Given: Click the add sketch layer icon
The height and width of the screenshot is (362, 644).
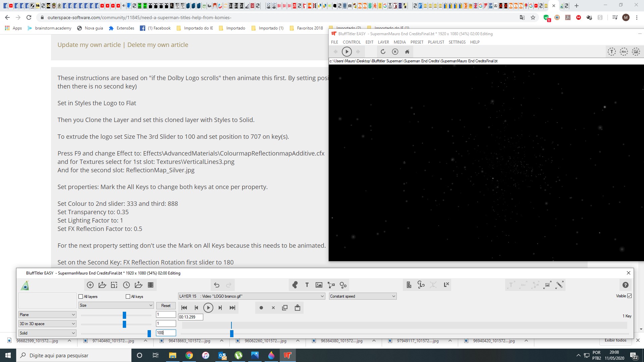Looking at the screenshot, I should coord(331,285).
